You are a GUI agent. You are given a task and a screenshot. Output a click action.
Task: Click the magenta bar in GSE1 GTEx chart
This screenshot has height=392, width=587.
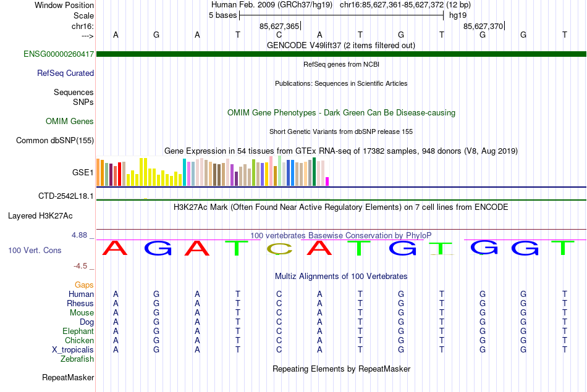327,181
